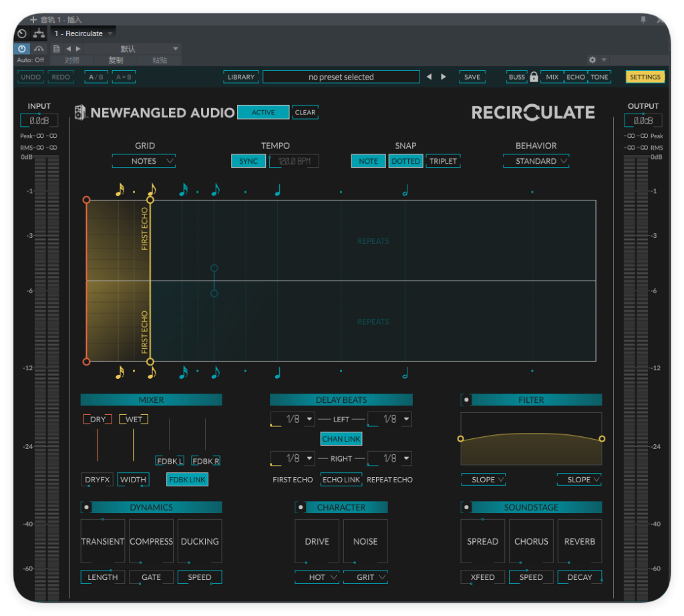Viewport: 684px width, 616px height.
Task: Toggle the ACTIVE button
Action: point(263,112)
